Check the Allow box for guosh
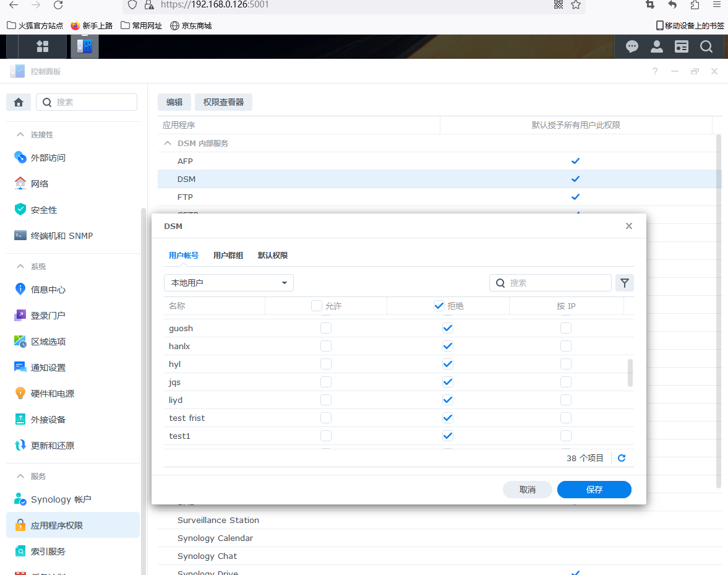This screenshot has height=575, width=728. coord(326,328)
